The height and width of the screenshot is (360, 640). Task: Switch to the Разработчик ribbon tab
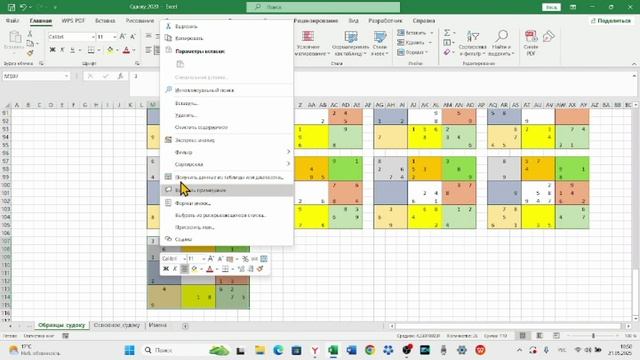[x=385, y=20]
